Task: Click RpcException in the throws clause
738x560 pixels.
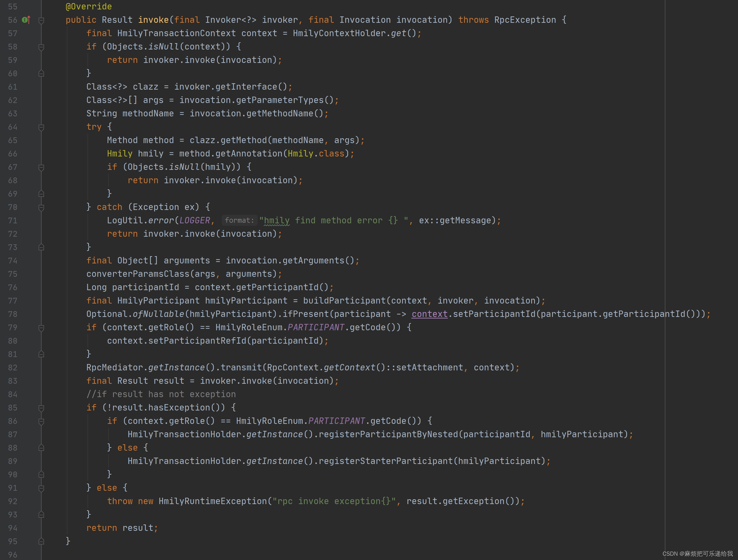Action: point(525,20)
